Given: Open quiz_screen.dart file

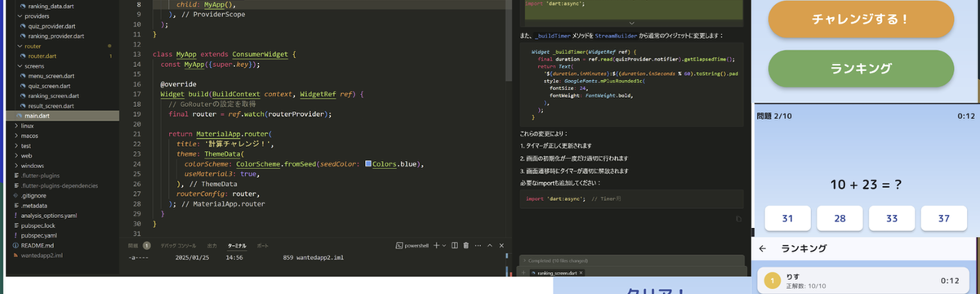Looking at the screenshot, I should point(49,86).
